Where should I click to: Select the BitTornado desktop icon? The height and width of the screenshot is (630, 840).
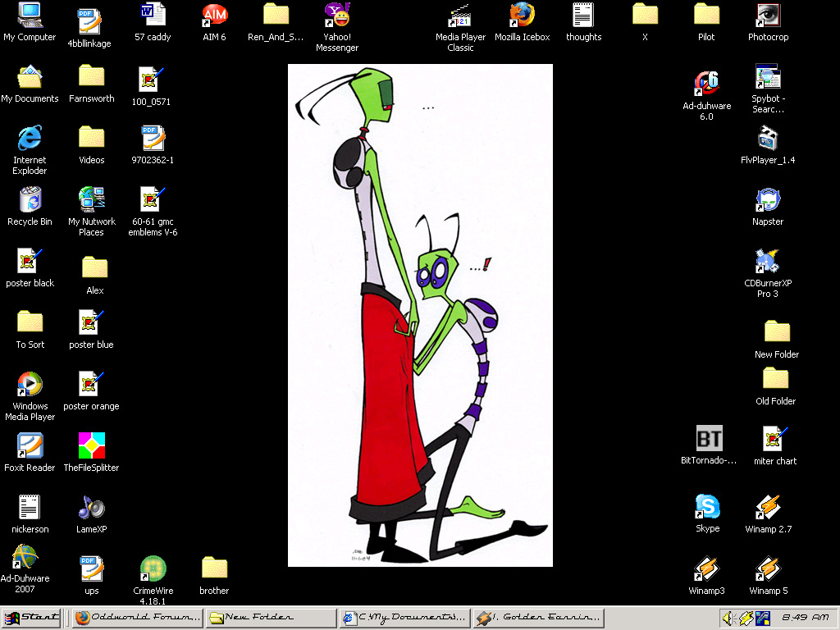[x=709, y=439]
